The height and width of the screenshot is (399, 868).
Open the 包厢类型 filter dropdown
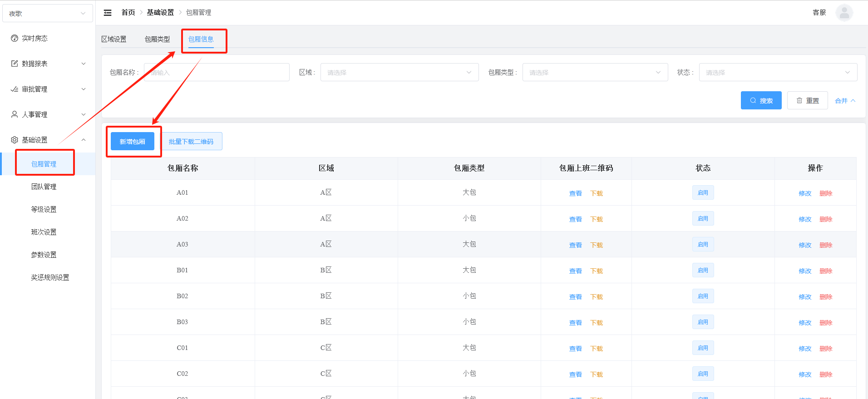(x=595, y=72)
